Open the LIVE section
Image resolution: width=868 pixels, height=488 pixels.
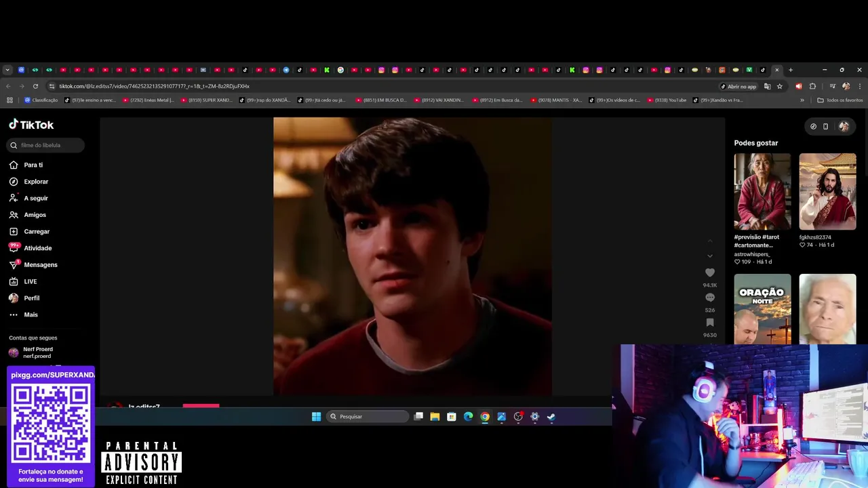[x=31, y=281]
